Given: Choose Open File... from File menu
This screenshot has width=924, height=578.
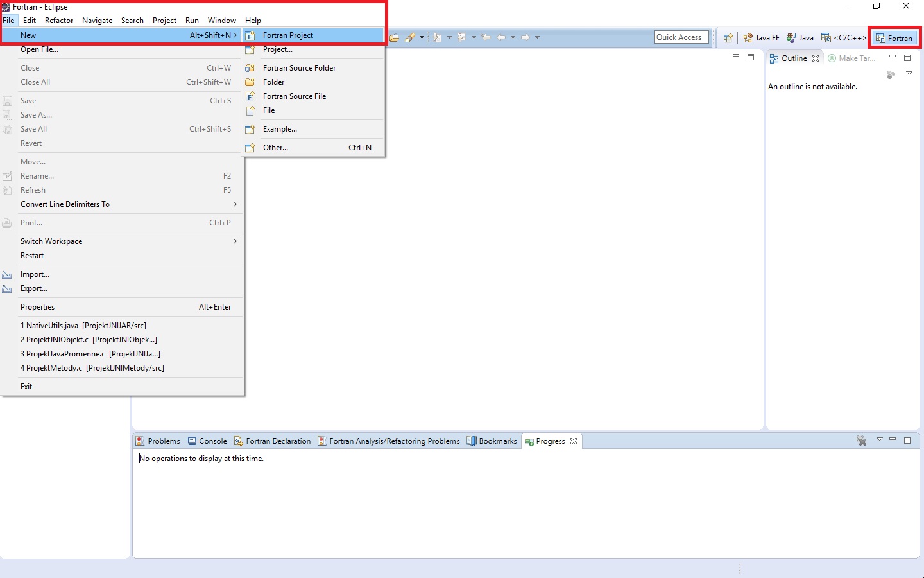Looking at the screenshot, I should pos(122,49).
